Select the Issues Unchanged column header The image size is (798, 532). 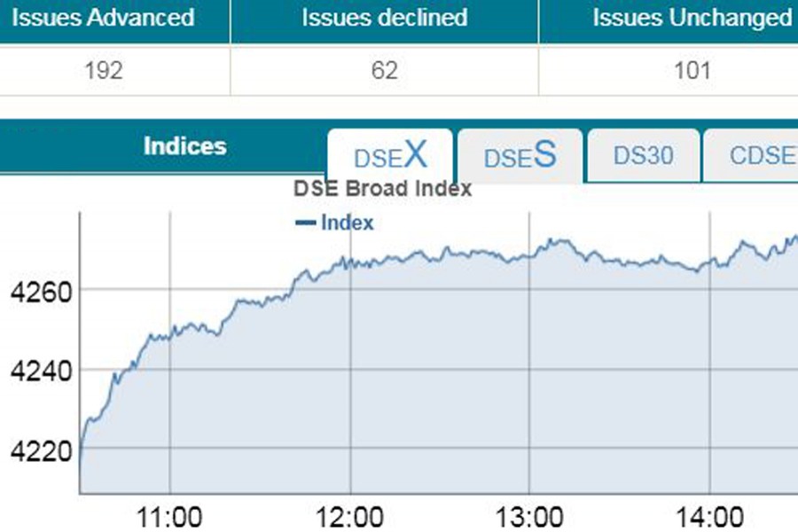coord(692,18)
